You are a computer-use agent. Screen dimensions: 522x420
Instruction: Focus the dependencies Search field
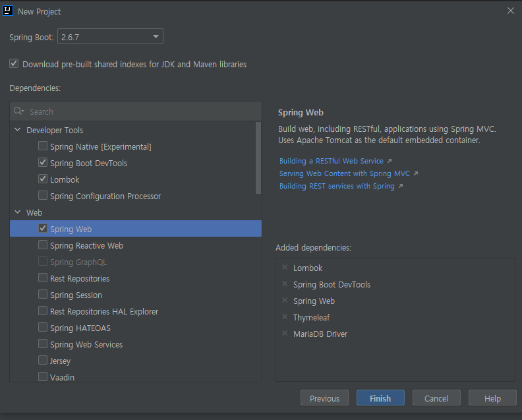136,111
